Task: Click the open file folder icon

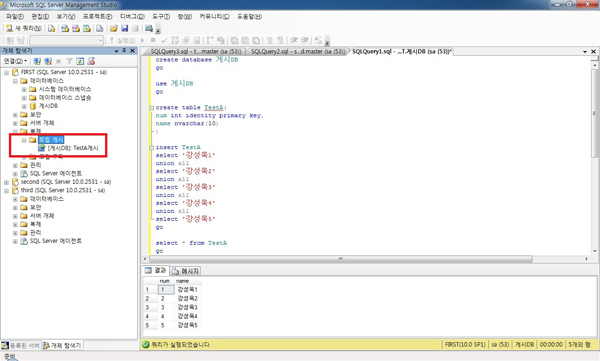Action: [x=114, y=28]
